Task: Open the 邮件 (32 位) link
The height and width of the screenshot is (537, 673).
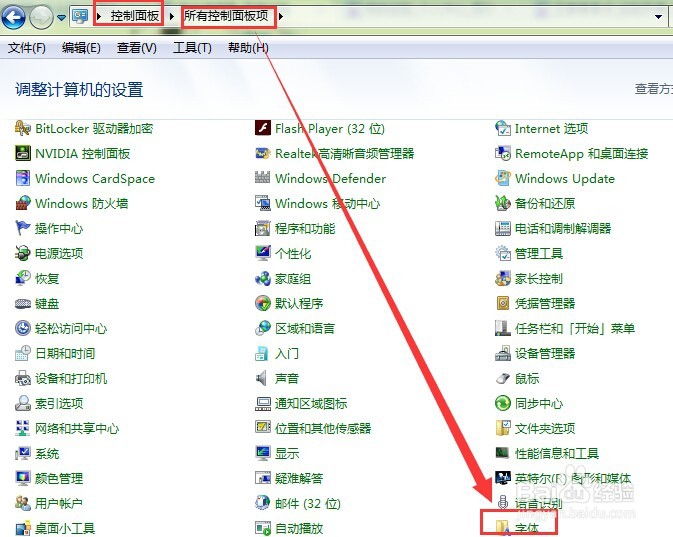Action: pos(308,503)
